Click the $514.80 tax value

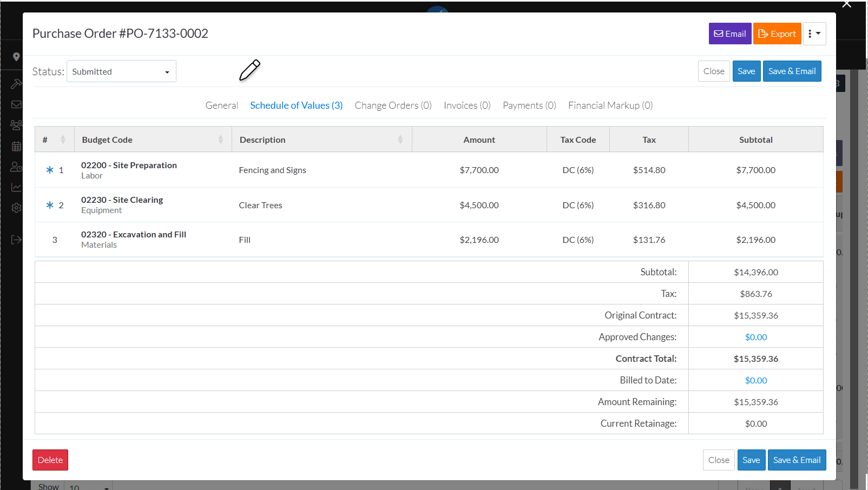coord(649,170)
